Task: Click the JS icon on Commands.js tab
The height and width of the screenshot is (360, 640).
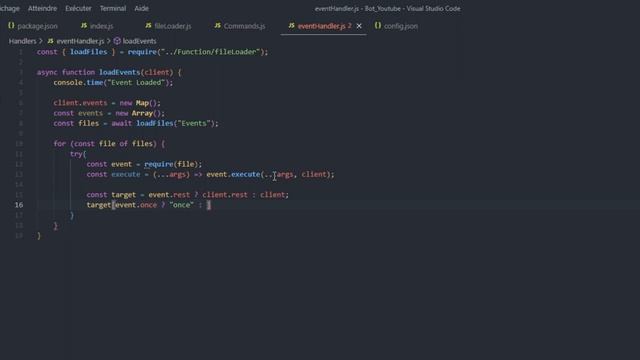Action: pos(218,26)
